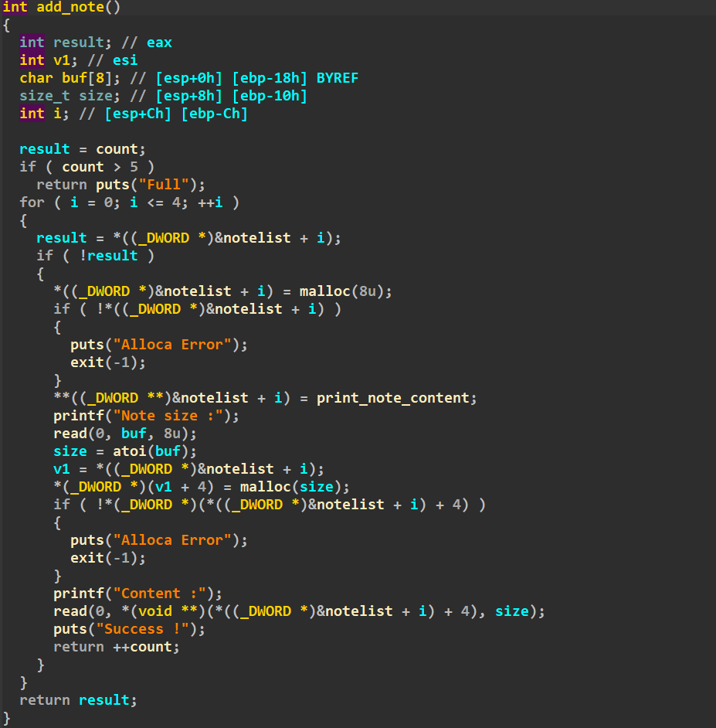Click 'count > 5' in the if condition
The image size is (716, 728).
(100, 167)
